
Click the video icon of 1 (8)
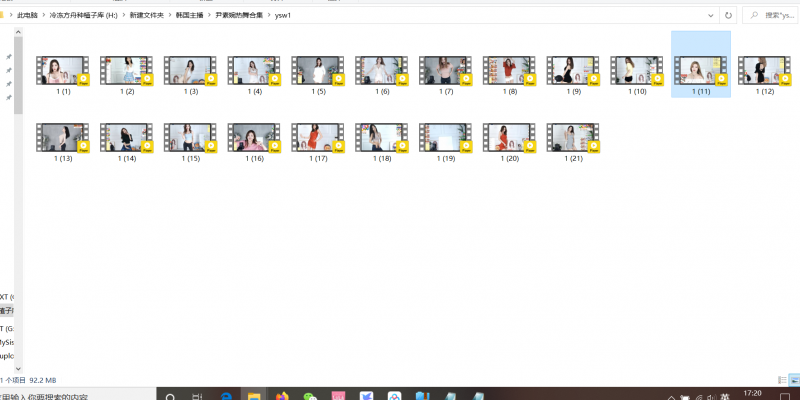(x=510, y=71)
